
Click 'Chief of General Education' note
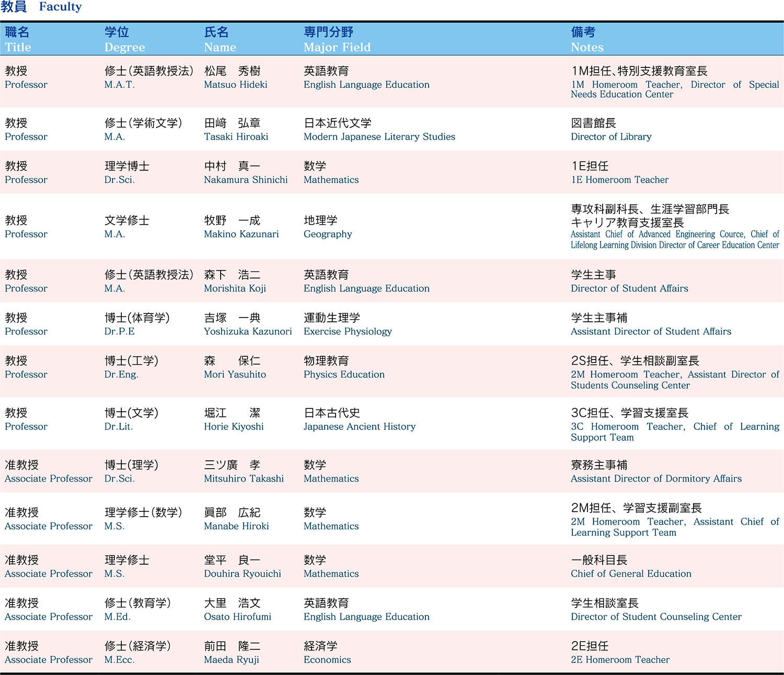(x=631, y=574)
